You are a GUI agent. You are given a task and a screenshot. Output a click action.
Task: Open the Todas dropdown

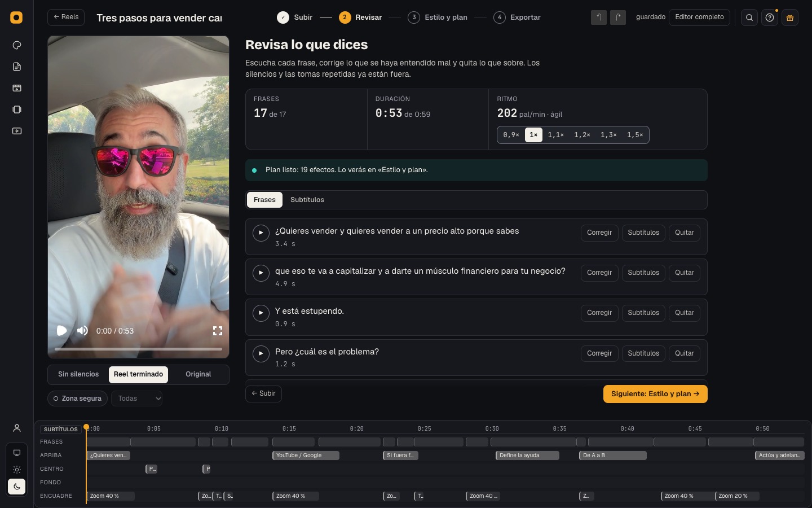point(137,398)
